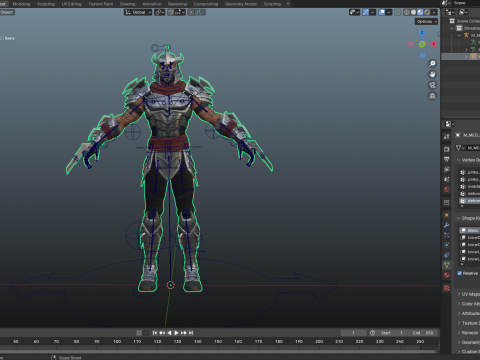Toggle snapping magnet in header

171,12
